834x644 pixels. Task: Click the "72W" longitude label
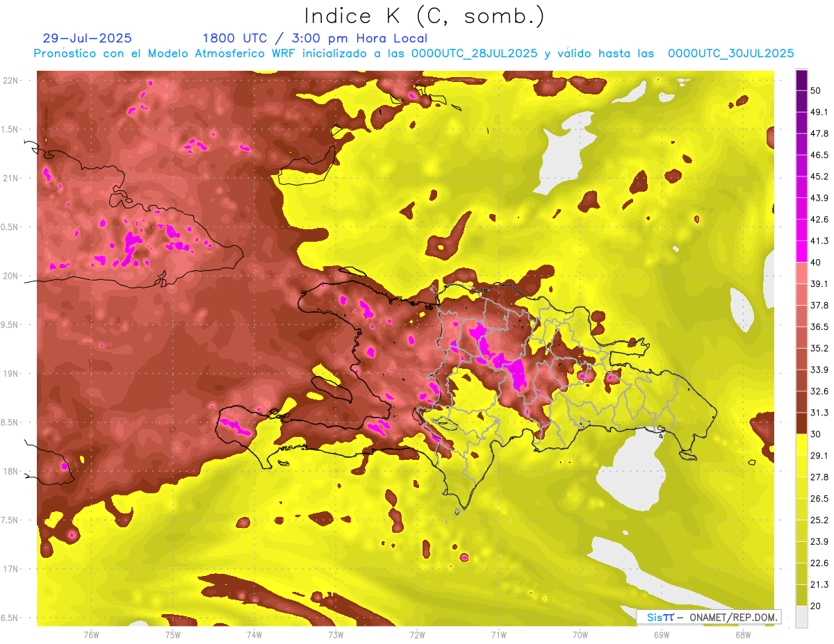(x=417, y=635)
